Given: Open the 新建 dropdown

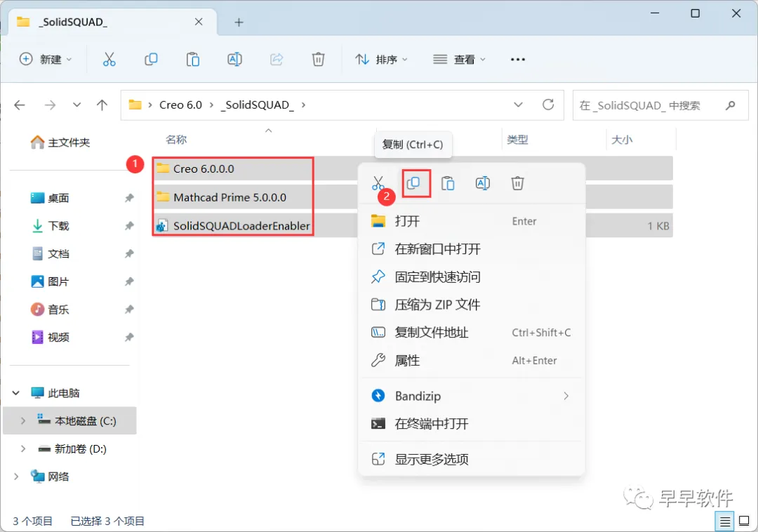Looking at the screenshot, I should point(46,60).
